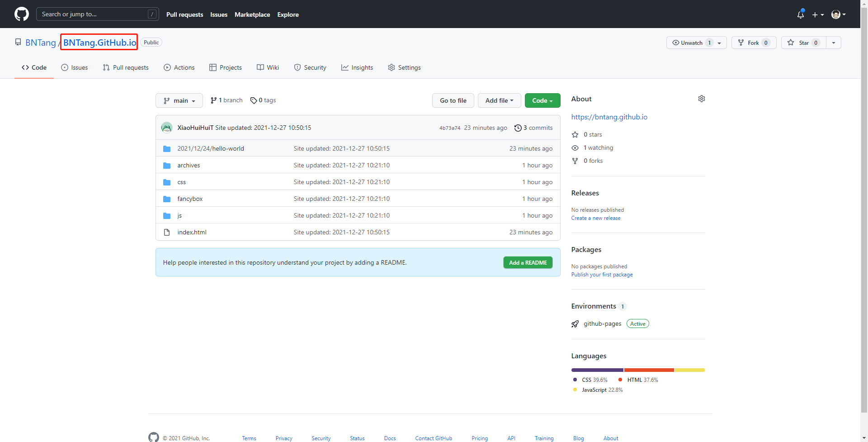Click the forks icon in About
This screenshot has width=868, height=442.
tap(575, 161)
